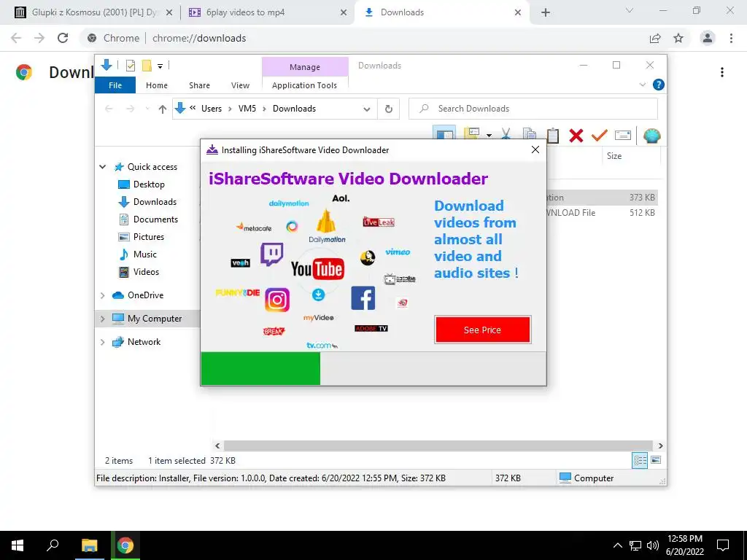Switch to Large icons view in status bar

coord(656,460)
